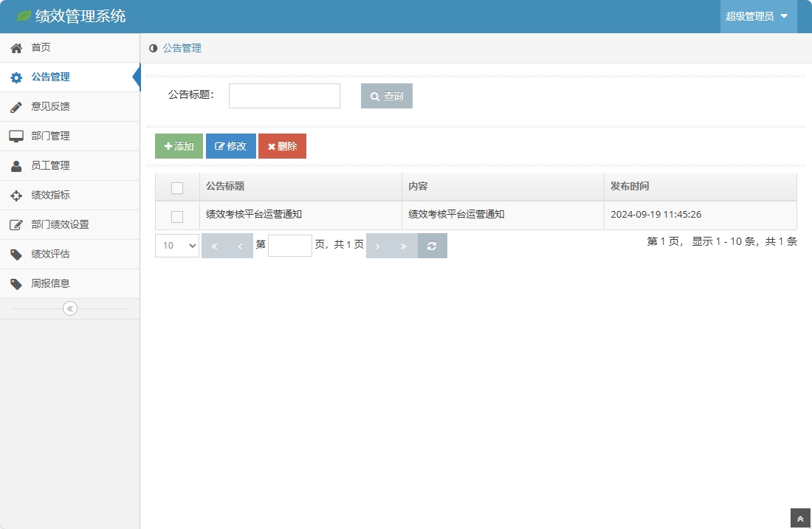
Task: Check the checkbox for 绩效考核平台运营通知 row
Action: pos(176,215)
